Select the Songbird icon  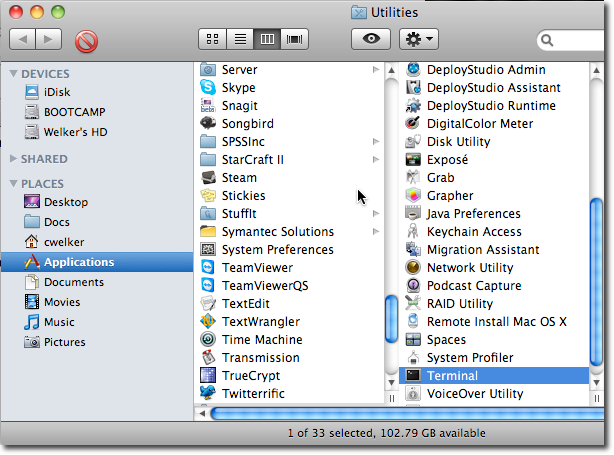click(x=208, y=123)
